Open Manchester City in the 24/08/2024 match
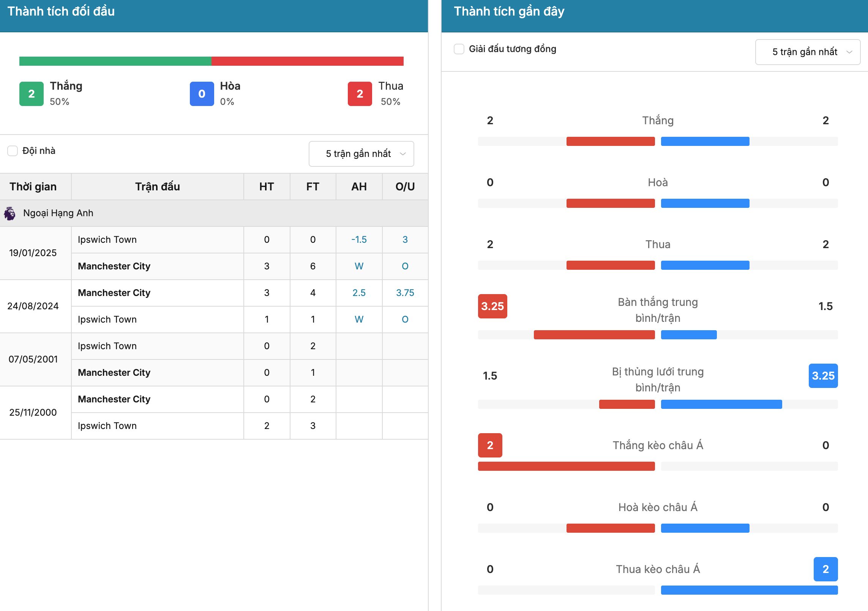868x611 pixels. pos(114,293)
